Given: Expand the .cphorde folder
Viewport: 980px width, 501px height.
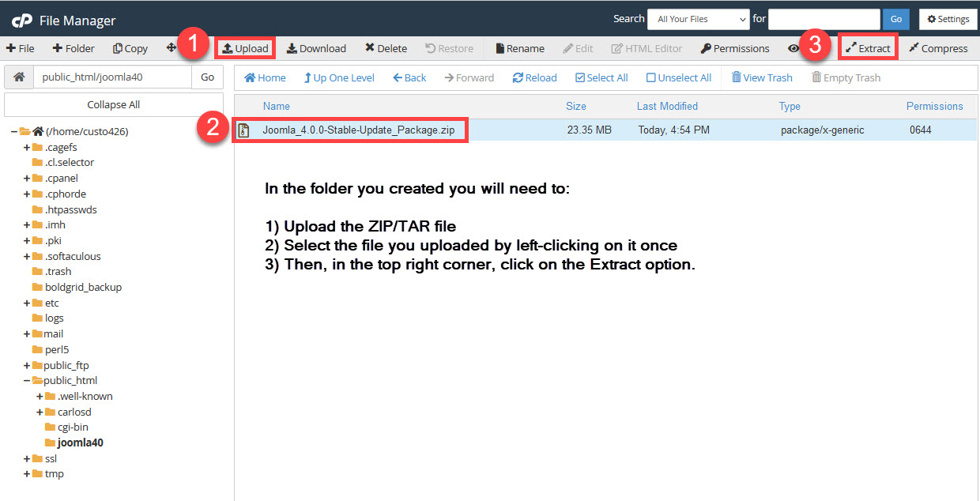Looking at the screenshot, I should pyautogui.click(x=27, y=194).
